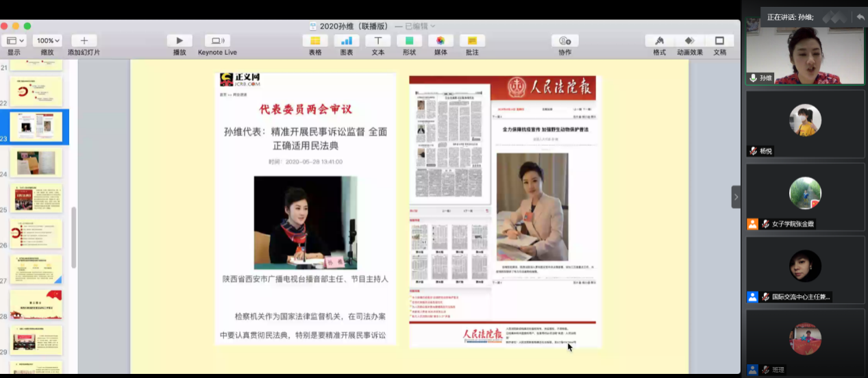Start Keynote Live broadcast

click(217, 41)
